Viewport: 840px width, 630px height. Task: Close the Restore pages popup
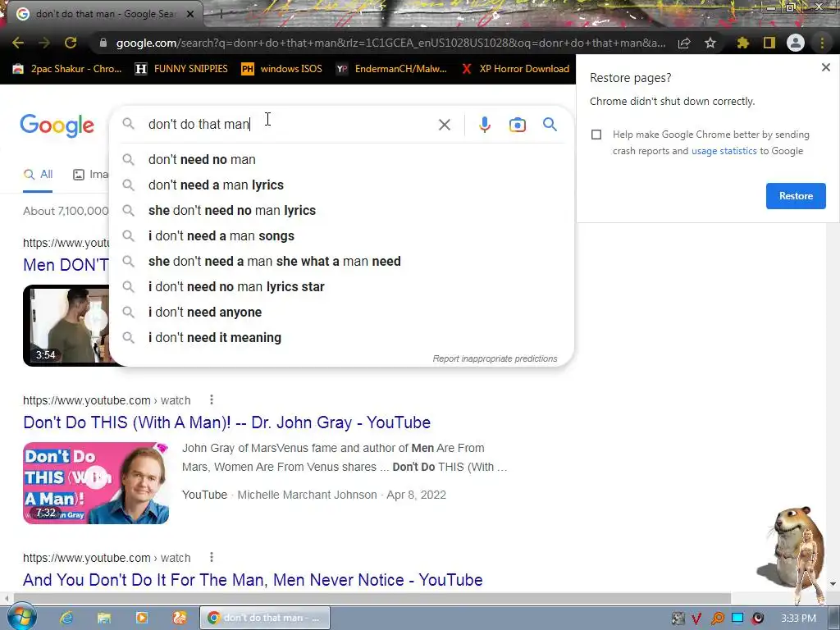pyautogui.click(x=825, y=67)
